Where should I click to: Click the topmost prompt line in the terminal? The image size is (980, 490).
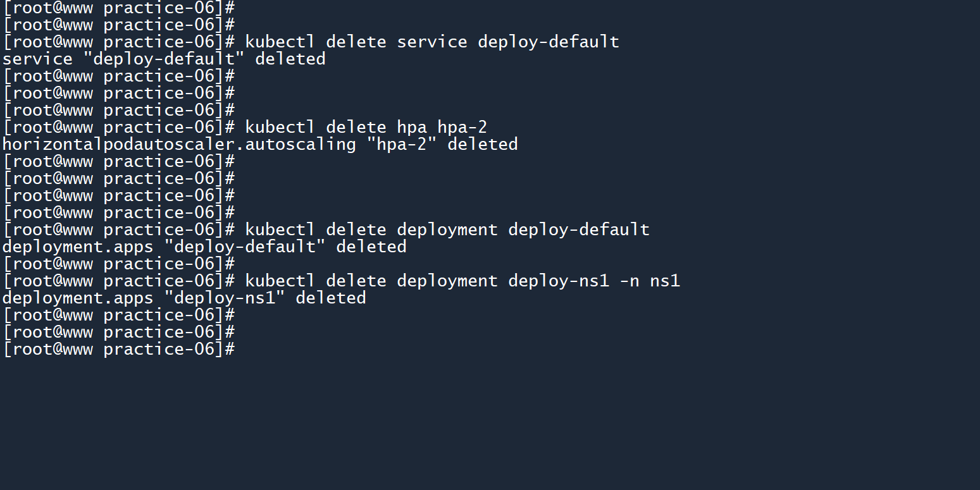coord(119,8)
